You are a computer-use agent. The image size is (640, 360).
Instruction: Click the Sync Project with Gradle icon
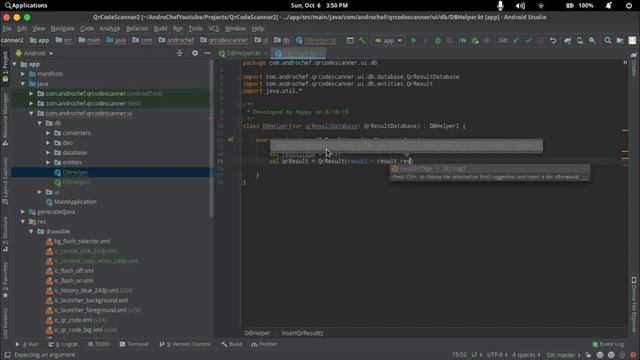point(567,40)
